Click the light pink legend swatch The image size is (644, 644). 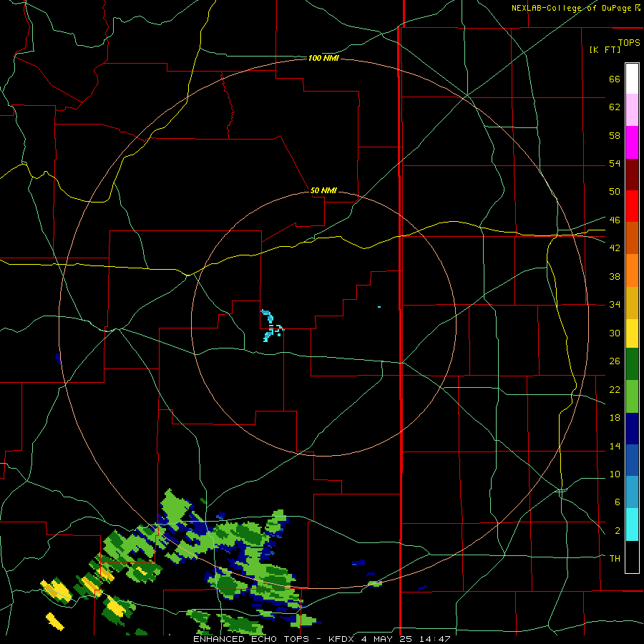(x=632, y=110)
